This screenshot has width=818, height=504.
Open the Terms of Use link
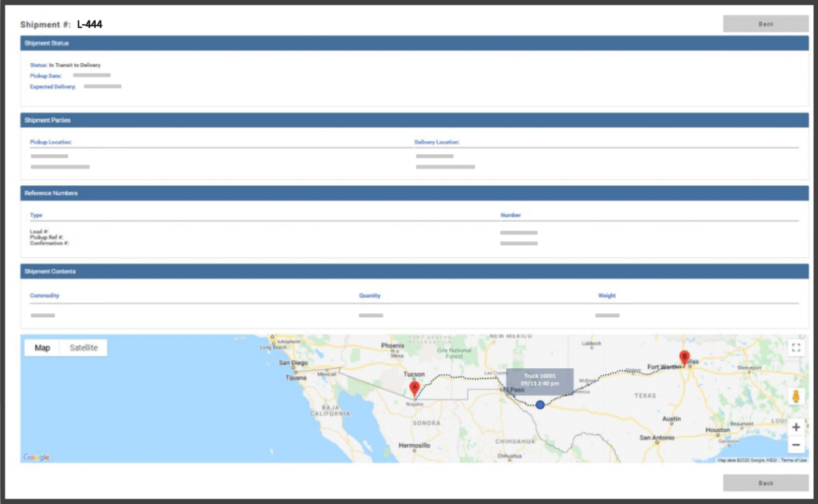[793, 460]
